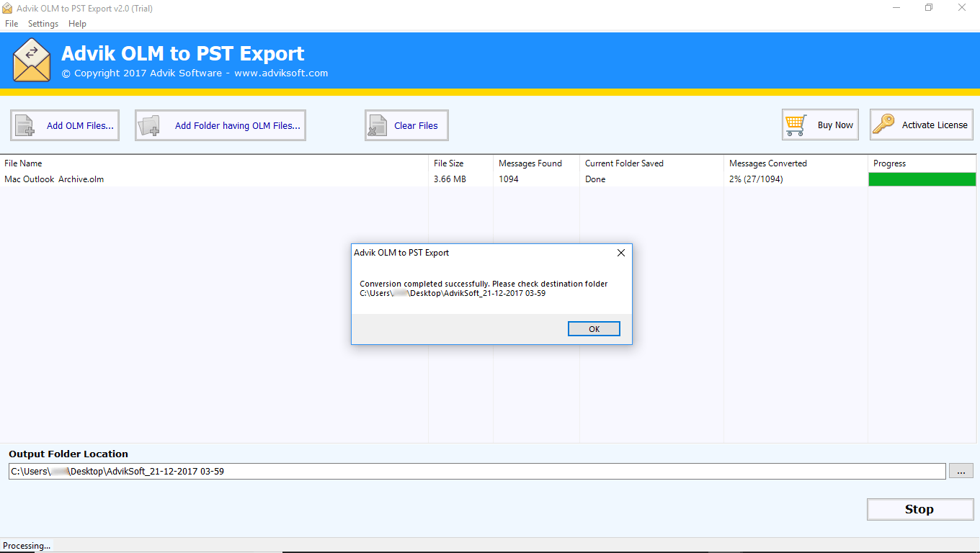Click the www.adviksoft.com copyright text
This screenshot has height=553, width=980.
(x=281, y=73)
